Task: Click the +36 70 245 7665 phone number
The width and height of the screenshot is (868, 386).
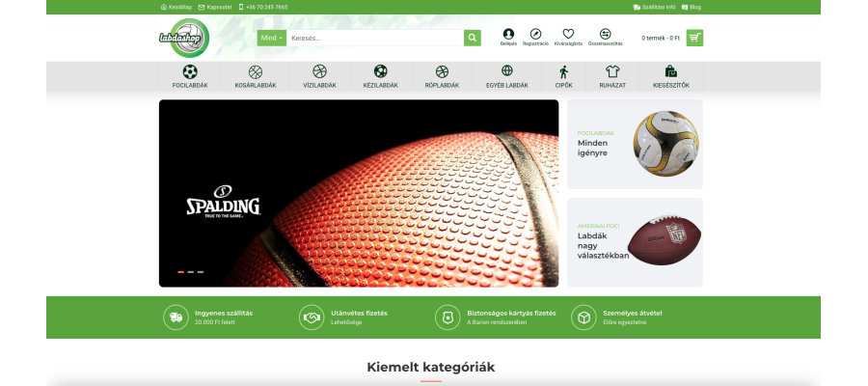Action: pos(263,7)
